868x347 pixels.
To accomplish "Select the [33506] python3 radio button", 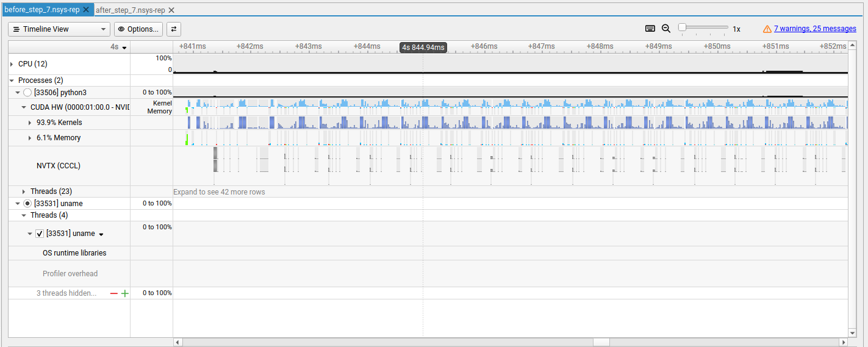I will click(27, 93).
